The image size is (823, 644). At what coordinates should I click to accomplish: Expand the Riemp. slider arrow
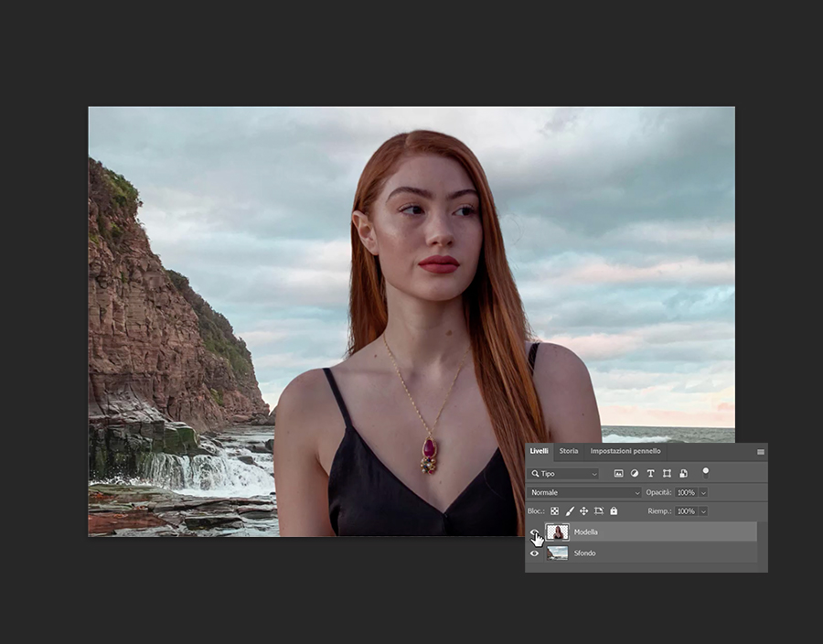pos(703,511)
